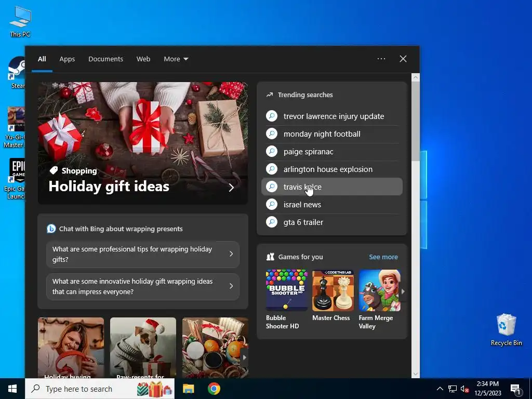Image resolution: width=532 pixels, height=399 pixels.
Task: Switch to the Apps tab
Action: 67,59
